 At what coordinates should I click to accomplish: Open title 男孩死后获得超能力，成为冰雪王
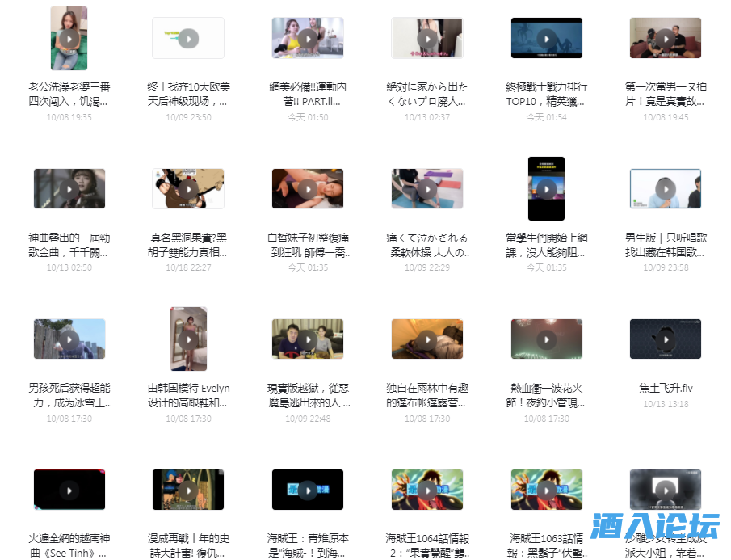pos(69,395)
